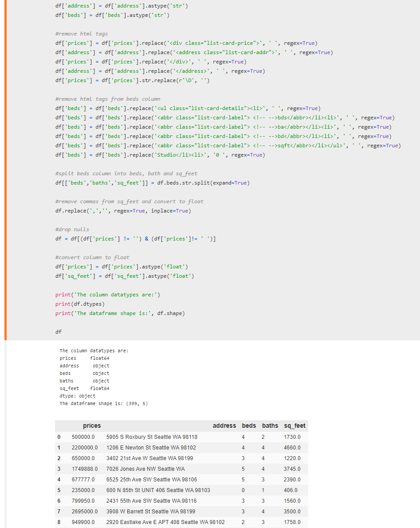Viewport: 420px width, 528px height.
Task: Click the print(df.dtypes) line
Action: pyautogui.click(x=80, y=304)
